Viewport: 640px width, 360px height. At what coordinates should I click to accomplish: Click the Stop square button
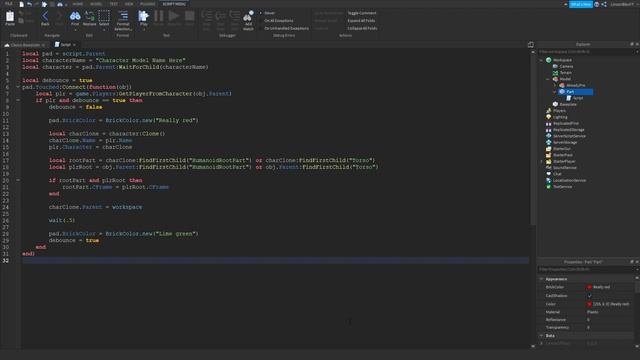pyautogui.click(x=189, y=16)
